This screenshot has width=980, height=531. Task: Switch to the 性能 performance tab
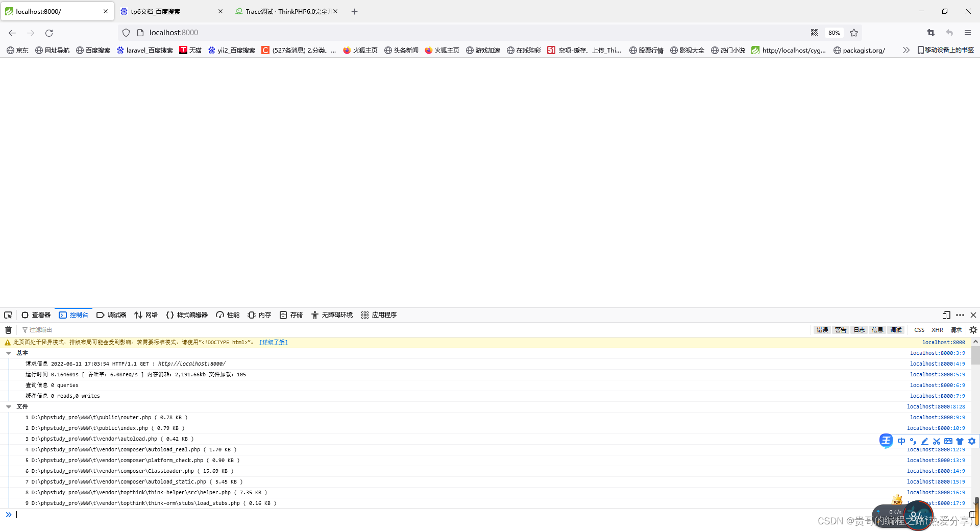click(x=228, y=315)
